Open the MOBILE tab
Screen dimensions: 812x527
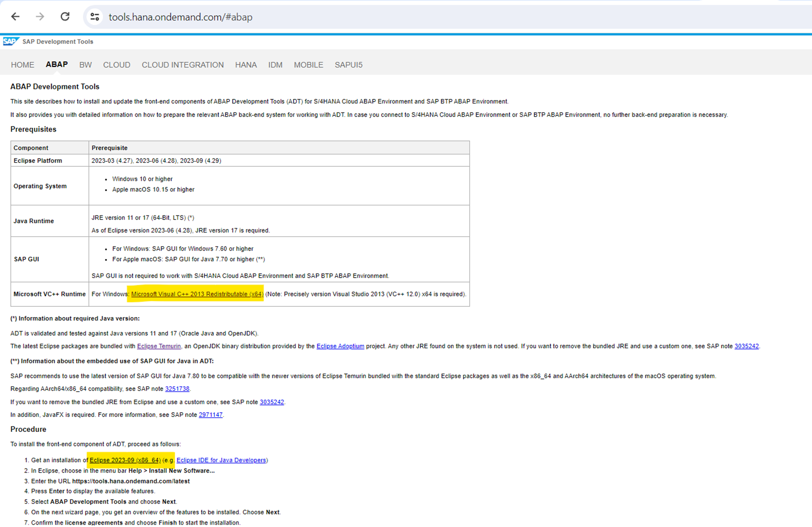(308, 65)
